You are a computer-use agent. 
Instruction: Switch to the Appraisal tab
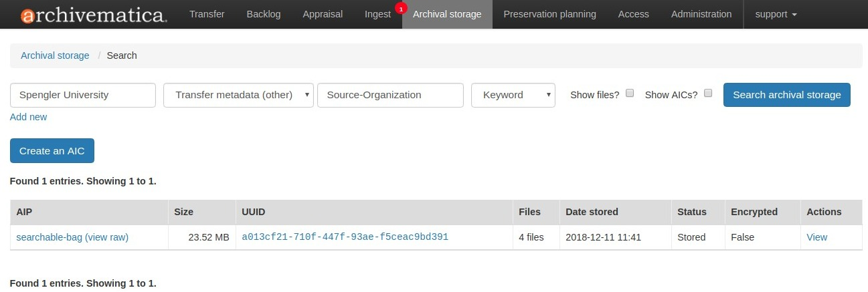323,14
